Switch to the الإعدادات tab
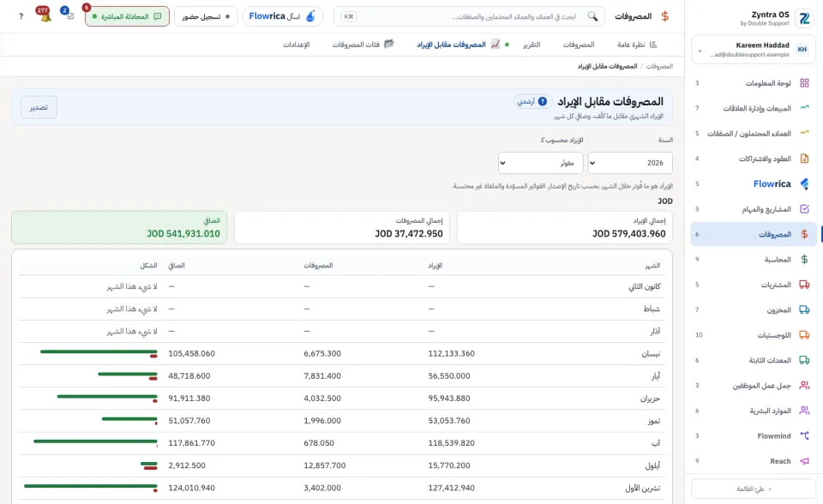The width and height of the screenshot is (823, 504). coord(297,45)
